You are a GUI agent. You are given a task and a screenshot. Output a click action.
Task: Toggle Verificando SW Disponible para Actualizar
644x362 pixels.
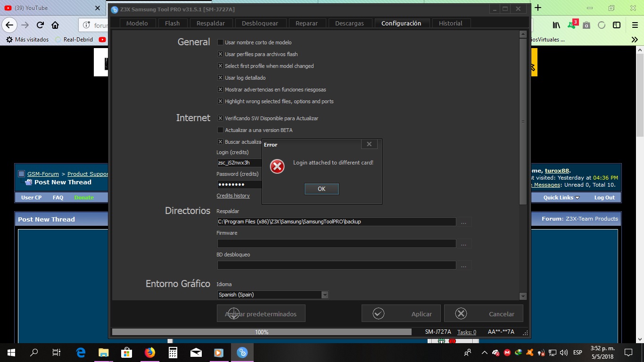click(x=220, y=118)
